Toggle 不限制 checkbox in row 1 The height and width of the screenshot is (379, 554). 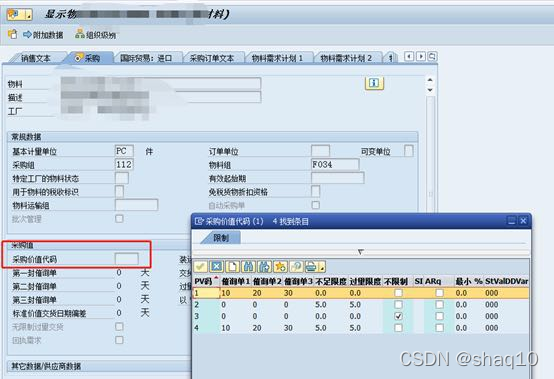coord(398,293)
